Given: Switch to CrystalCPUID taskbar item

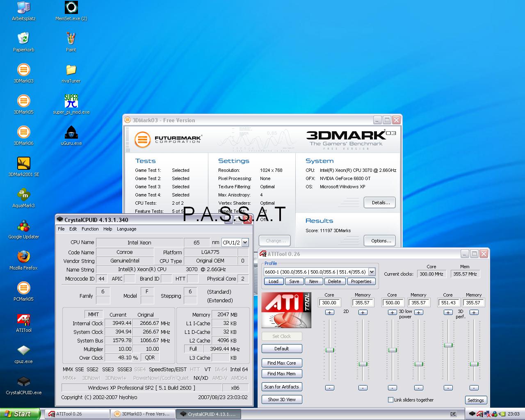Looking at the screenshot, I should pos(208,414).
